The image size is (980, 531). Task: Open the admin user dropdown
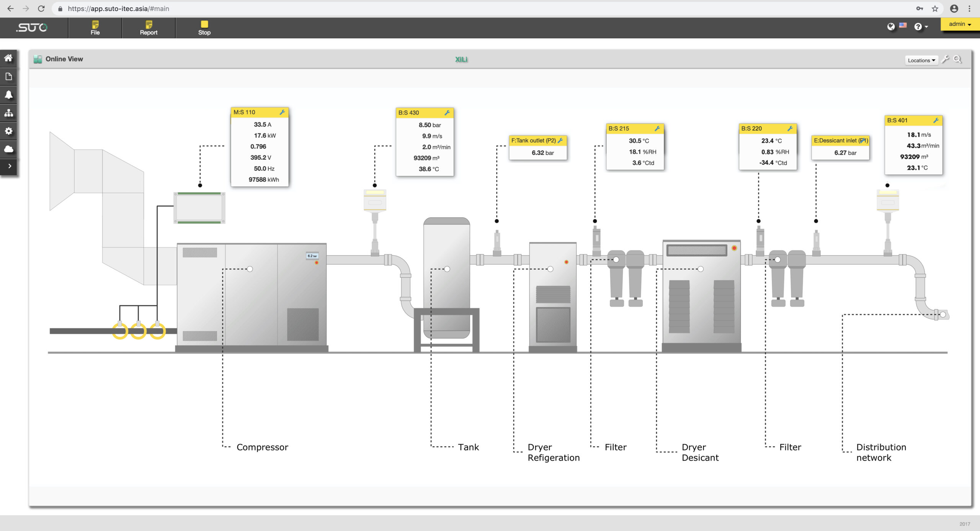click(960, 24)
